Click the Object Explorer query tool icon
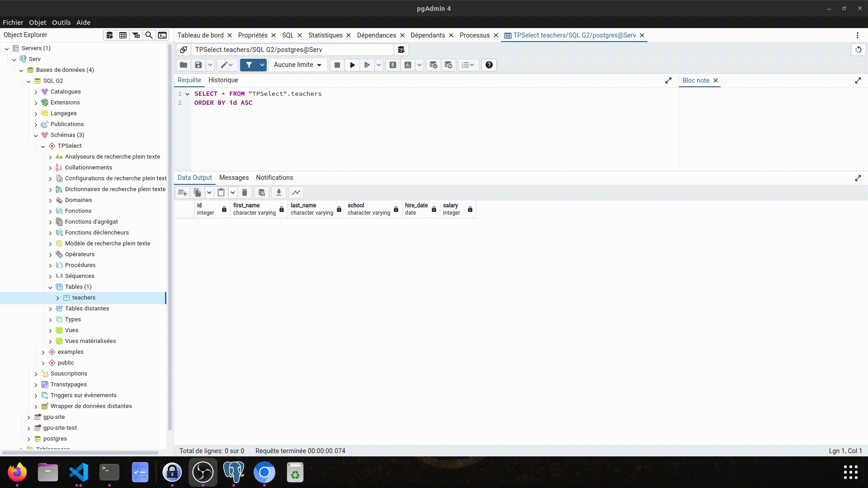The width and height of the screenshot is (868, 488). click(x=109, y=35)
